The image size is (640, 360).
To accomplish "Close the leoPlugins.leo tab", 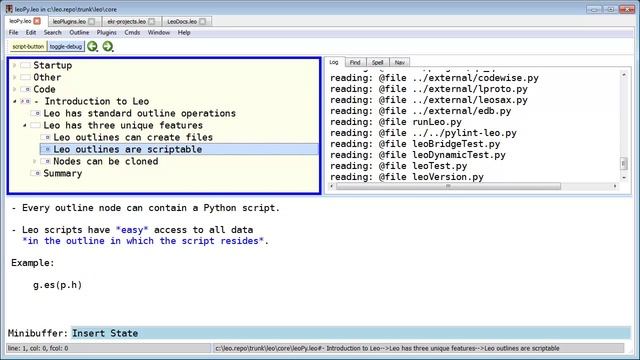I will [x=91, y=21].
